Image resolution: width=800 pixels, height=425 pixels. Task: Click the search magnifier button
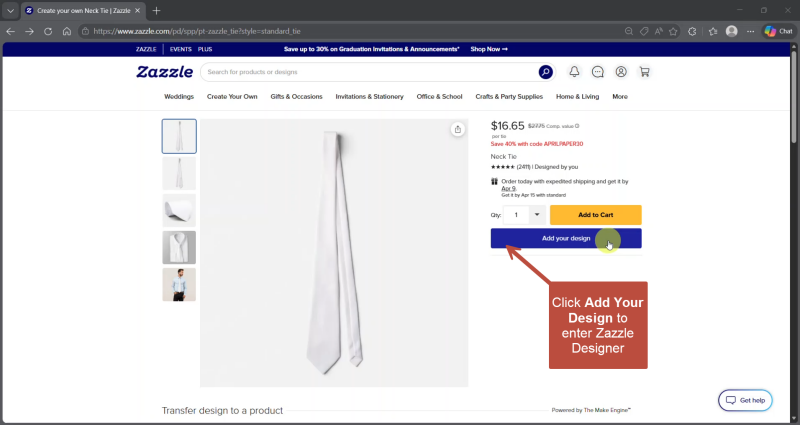pyautogui.click(x=545, y=72)
